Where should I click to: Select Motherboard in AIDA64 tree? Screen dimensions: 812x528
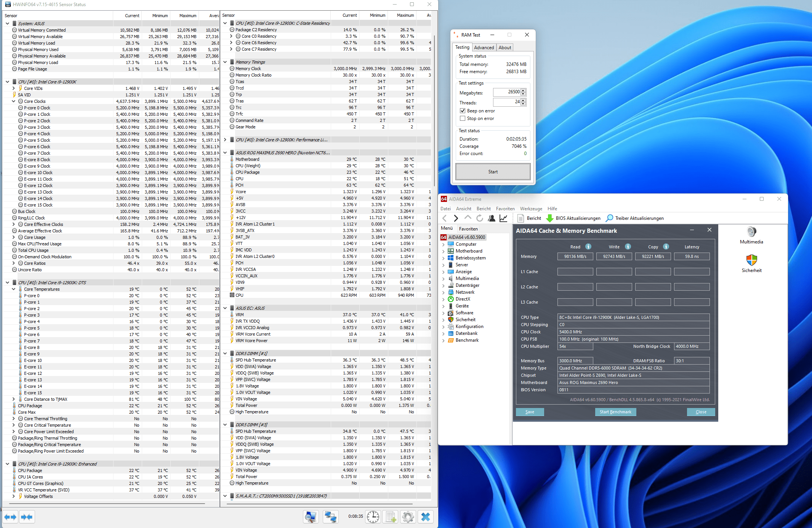(469, 251)
